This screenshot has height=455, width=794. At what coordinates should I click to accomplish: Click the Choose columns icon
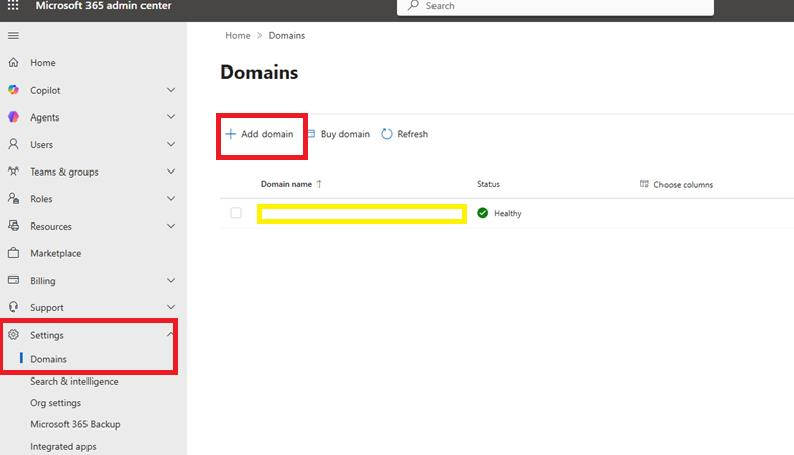tap(644, 184)
